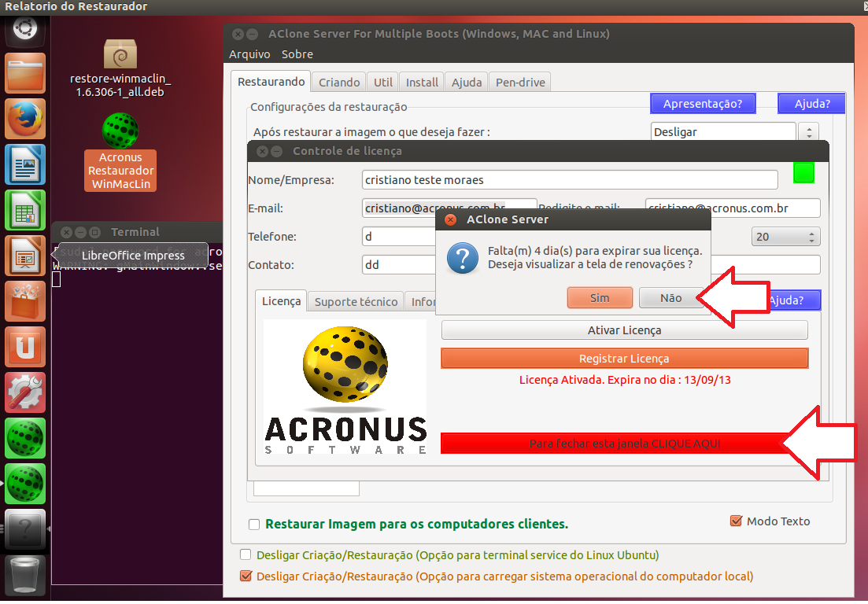Switch to the Criando tab
The height and width of the screenshot is (604, 868).
point(339,83)
